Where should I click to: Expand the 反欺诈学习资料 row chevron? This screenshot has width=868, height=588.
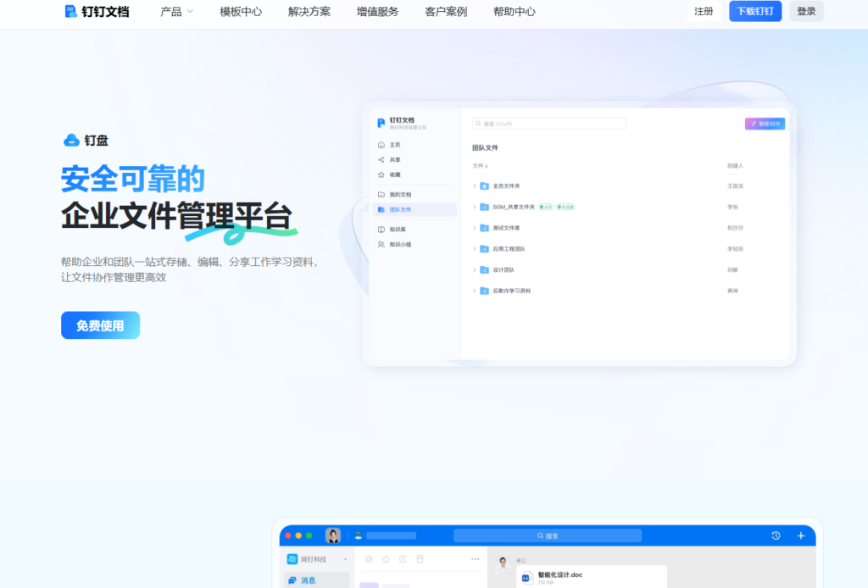point(475,291)
